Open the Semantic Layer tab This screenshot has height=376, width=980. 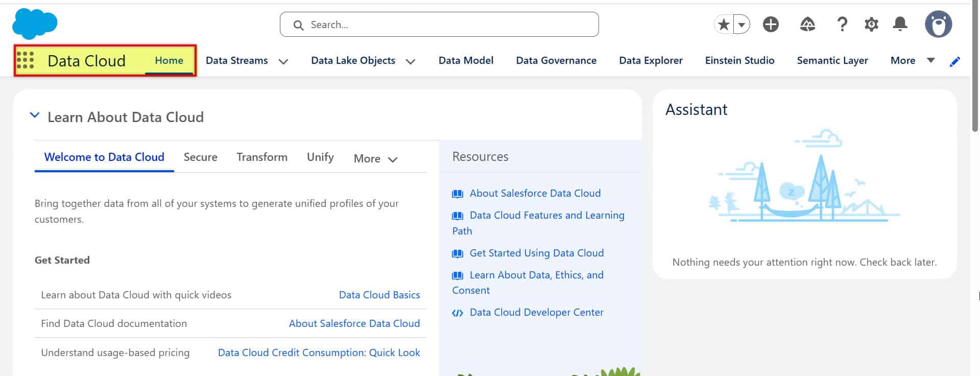832,60
